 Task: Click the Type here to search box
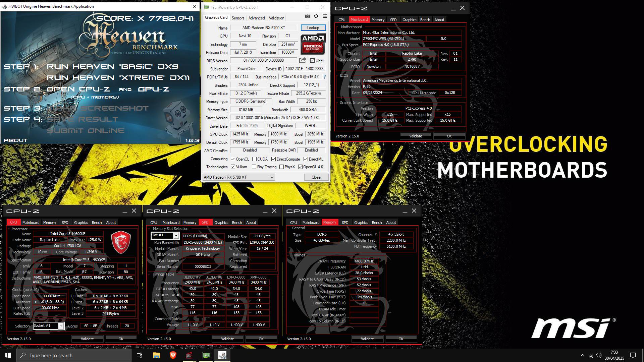(74, 355)
